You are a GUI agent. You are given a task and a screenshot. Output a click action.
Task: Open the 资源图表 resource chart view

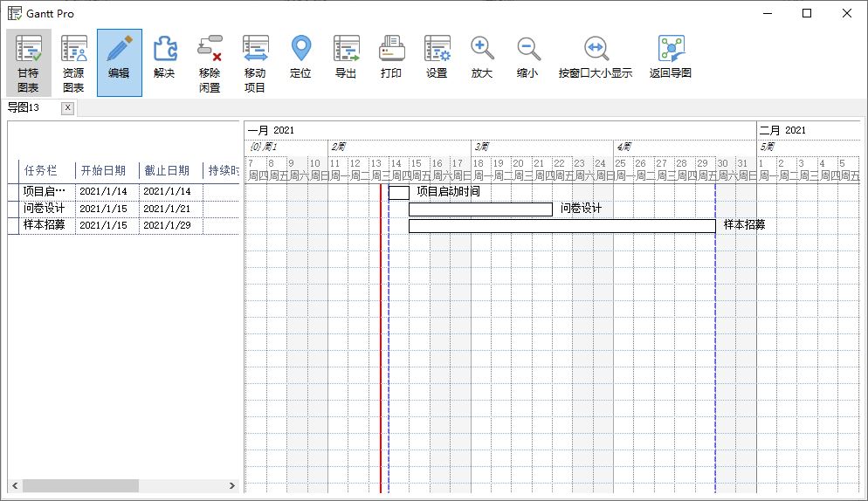[73, 62]
